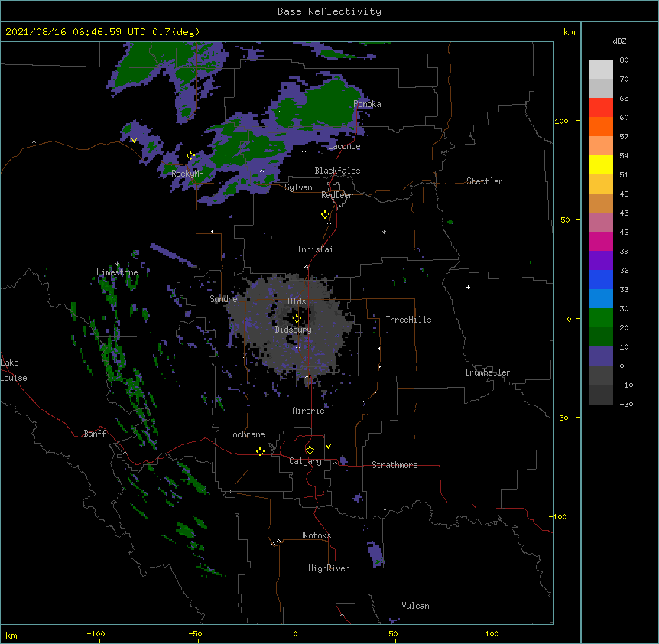Click the Drumheller label
The image size is (659, 644).
click(488, 372)
